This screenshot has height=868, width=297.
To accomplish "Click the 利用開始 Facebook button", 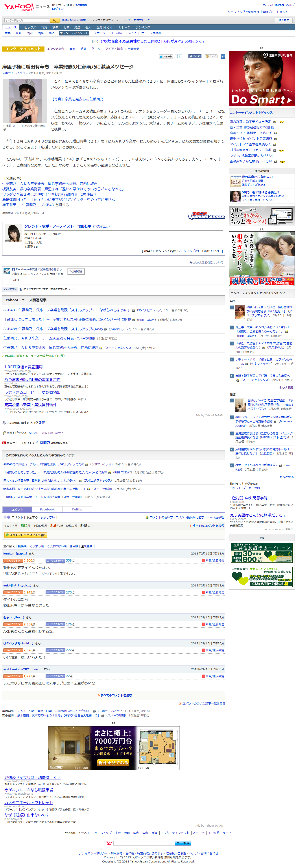I will 76,271.
